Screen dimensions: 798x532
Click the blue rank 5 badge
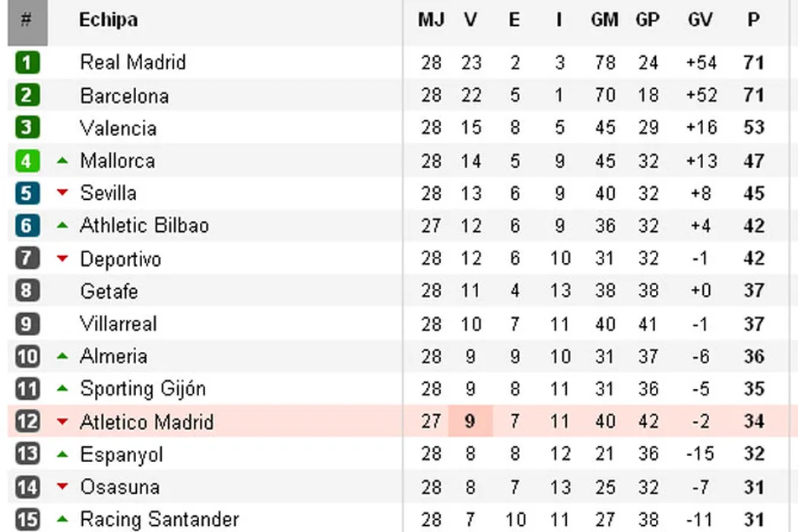(27, 194)
